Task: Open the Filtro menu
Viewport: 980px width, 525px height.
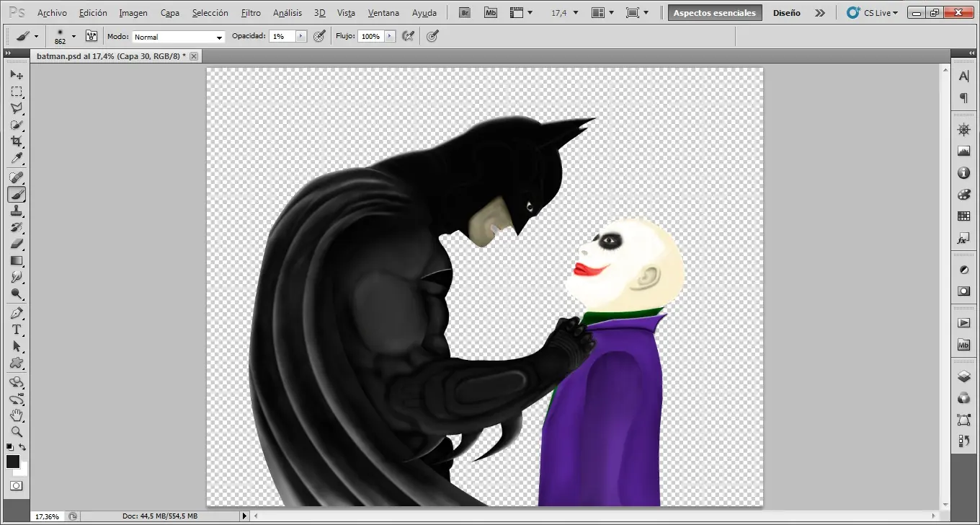Action: pyautogui.click(x=251, y=12)
